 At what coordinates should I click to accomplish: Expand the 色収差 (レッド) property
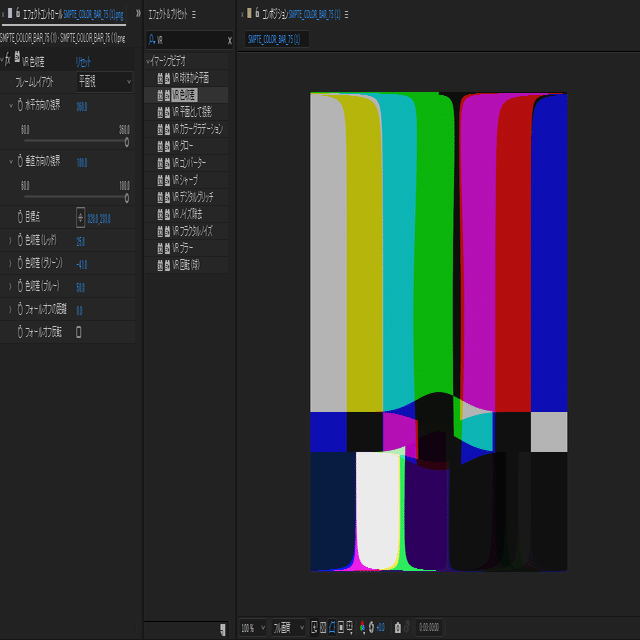point(11,240)
